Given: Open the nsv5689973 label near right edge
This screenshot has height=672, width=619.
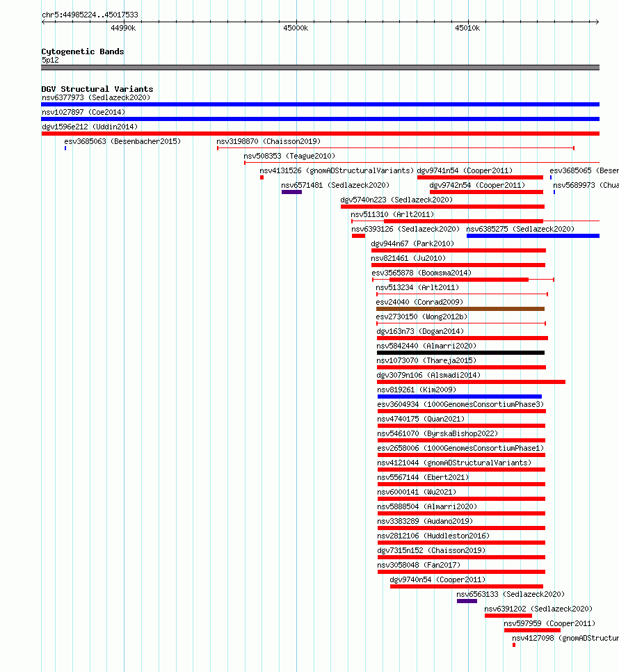Looking at the screenshot, I should (586, 185).
